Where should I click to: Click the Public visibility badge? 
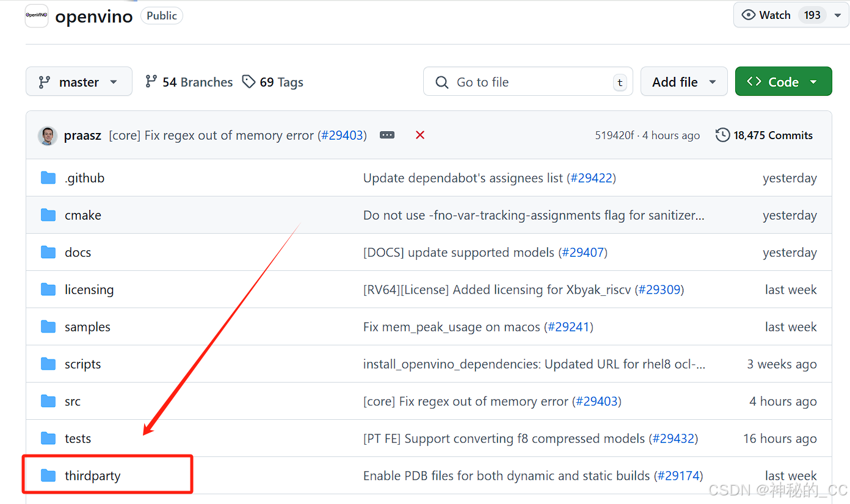click(x=162, y=16)
